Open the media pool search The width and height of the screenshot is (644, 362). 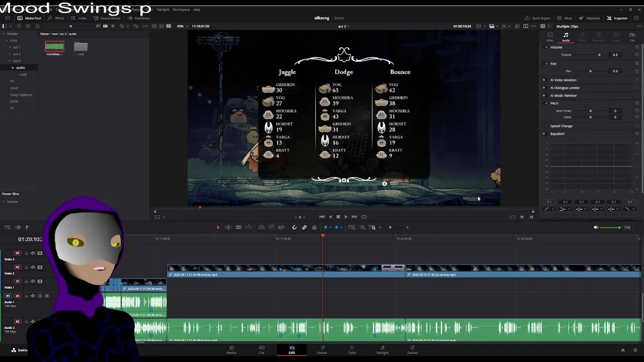coord(121,26)
